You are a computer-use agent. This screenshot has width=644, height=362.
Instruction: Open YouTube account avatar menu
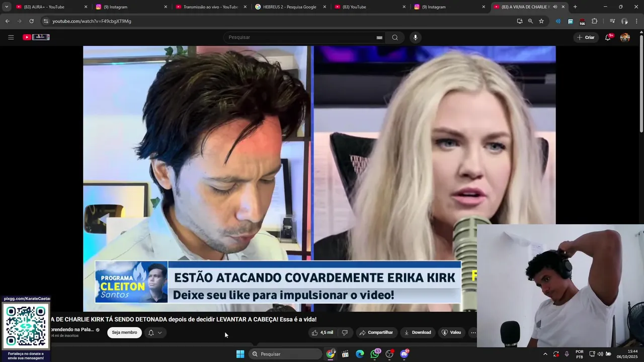point(625,37)
